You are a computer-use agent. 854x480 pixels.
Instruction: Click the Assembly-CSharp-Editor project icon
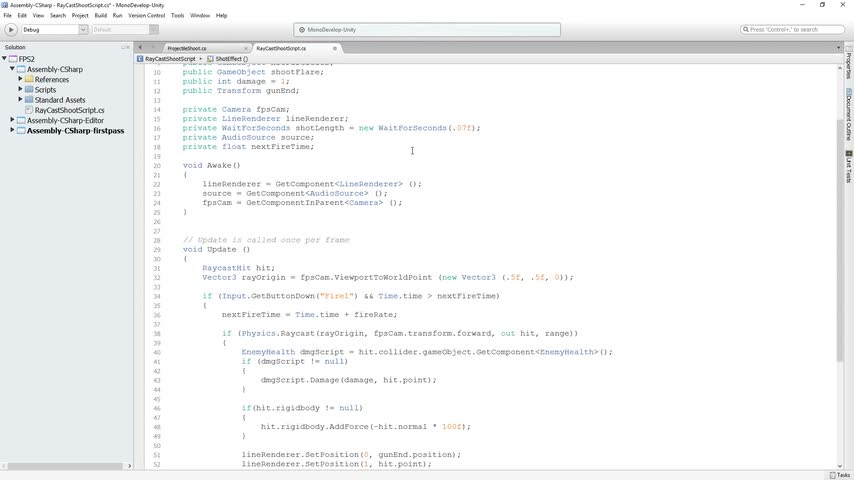click(x=21, y=120)
